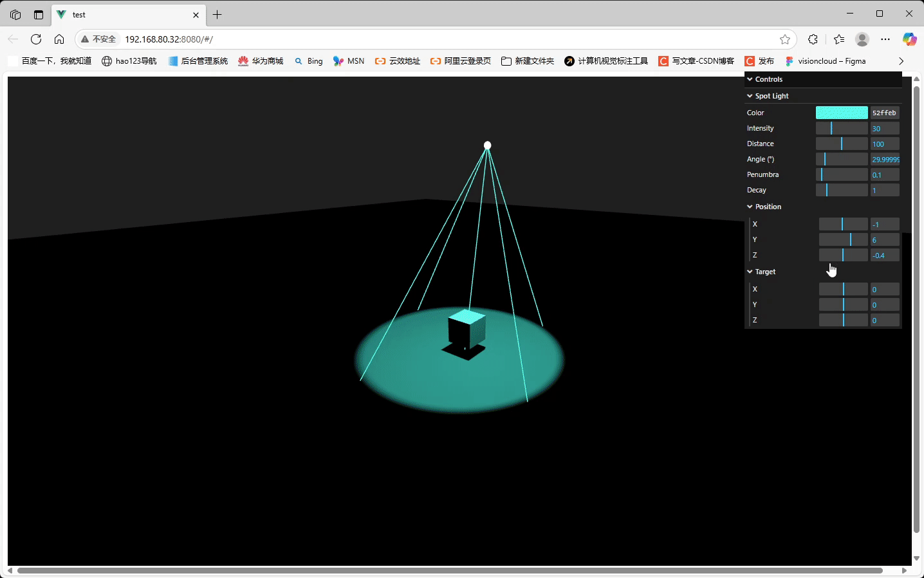This screenshot has width=924, height=578.
Task: Open the 云效地址 bookmark
Action: tap(398, 61)
